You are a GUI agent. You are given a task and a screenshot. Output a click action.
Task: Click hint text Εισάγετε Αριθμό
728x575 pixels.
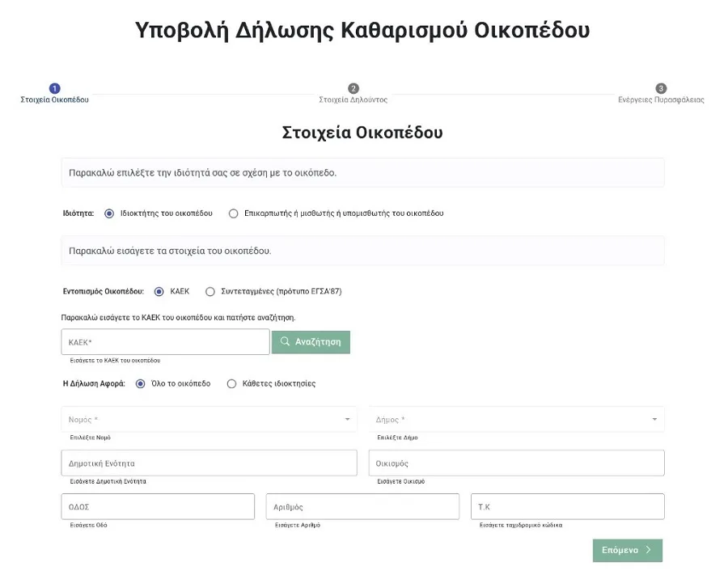pyautogui.click(x=298, y=526)
